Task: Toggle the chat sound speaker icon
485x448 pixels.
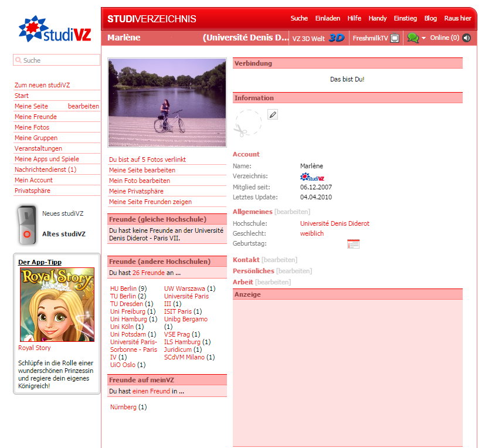Action: pyautogui.click(x=466, y=38)
